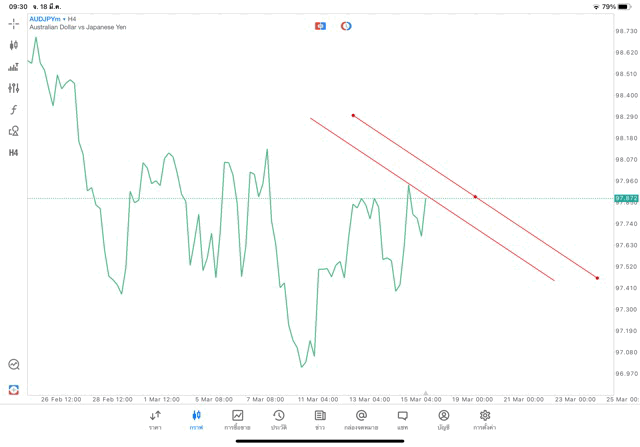Select the upper red trendline middle point

point(475,197)
